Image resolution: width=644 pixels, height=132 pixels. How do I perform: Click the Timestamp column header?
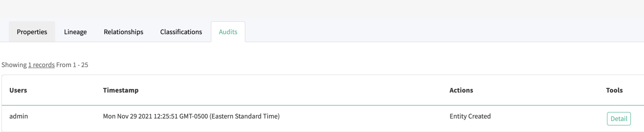click(121, 90)
